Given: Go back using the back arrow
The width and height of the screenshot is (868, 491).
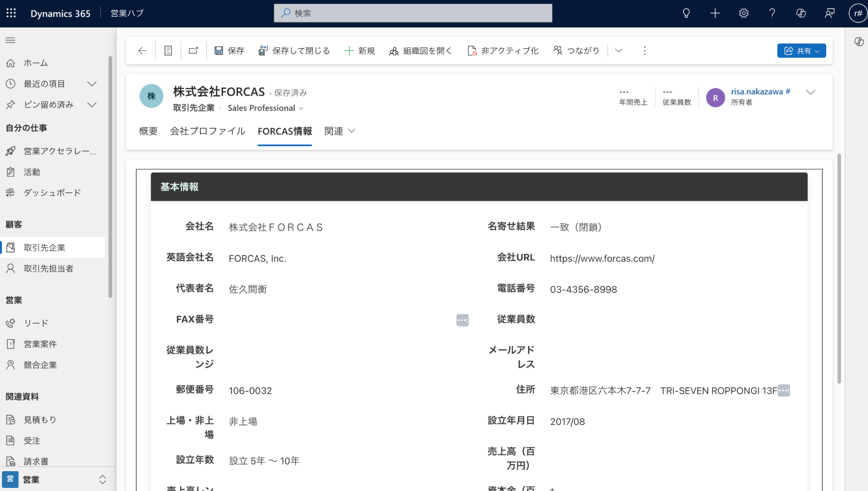Looking at the screenshot, I should 142,51.
